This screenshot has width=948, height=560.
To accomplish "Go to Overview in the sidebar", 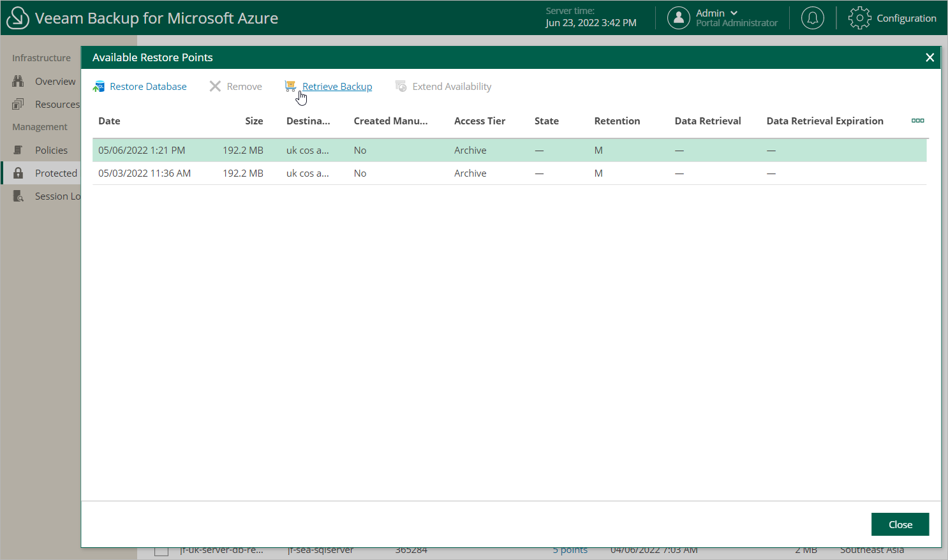I will click(55, 82).
